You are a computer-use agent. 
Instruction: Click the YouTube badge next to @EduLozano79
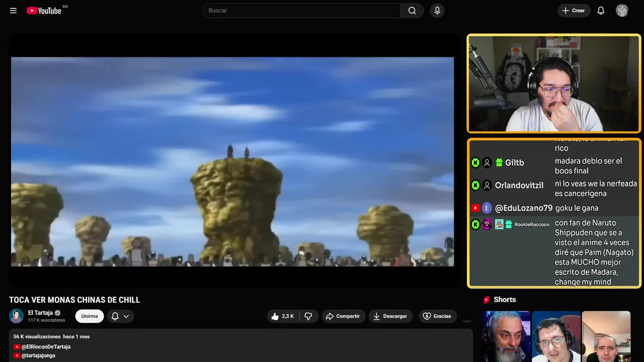tap(475, 208)
